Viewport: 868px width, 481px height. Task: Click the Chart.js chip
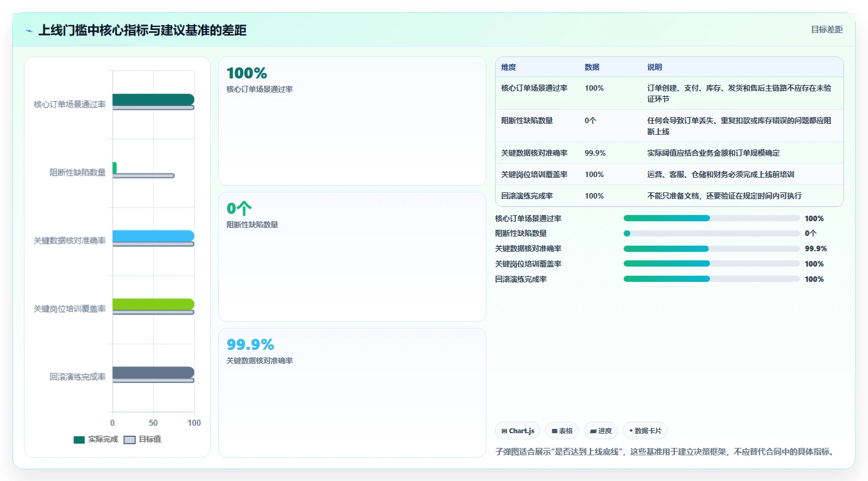518,431
